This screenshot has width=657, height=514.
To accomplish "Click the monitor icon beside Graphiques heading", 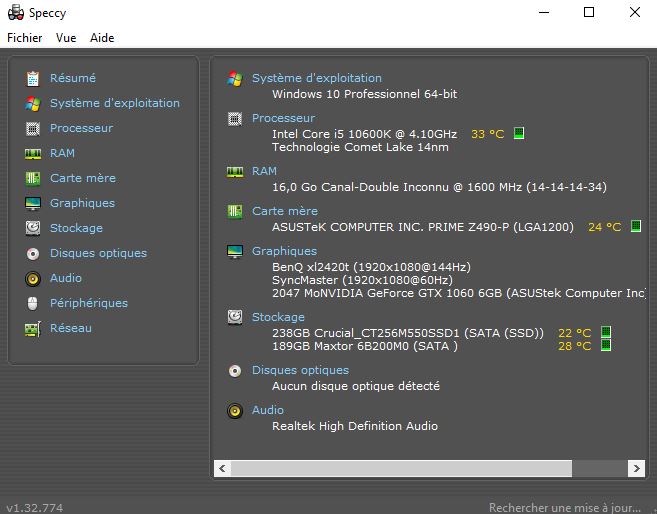I will tap(235, 251).
